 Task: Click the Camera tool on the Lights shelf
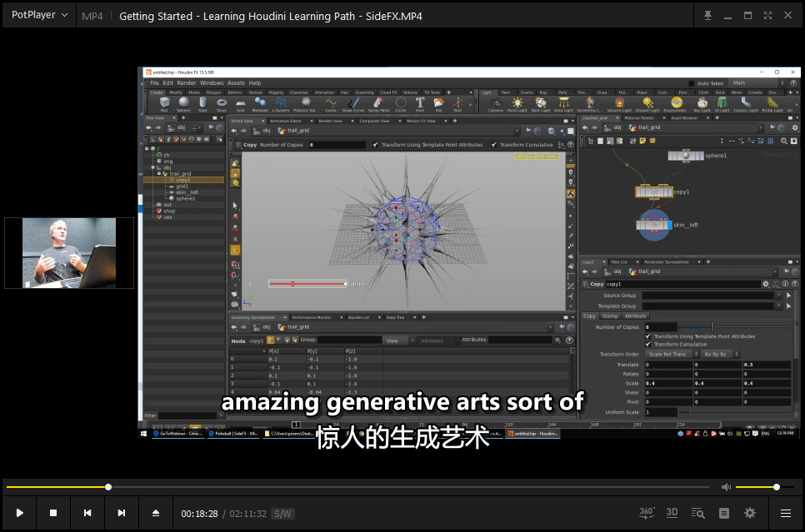pos(497,103)
